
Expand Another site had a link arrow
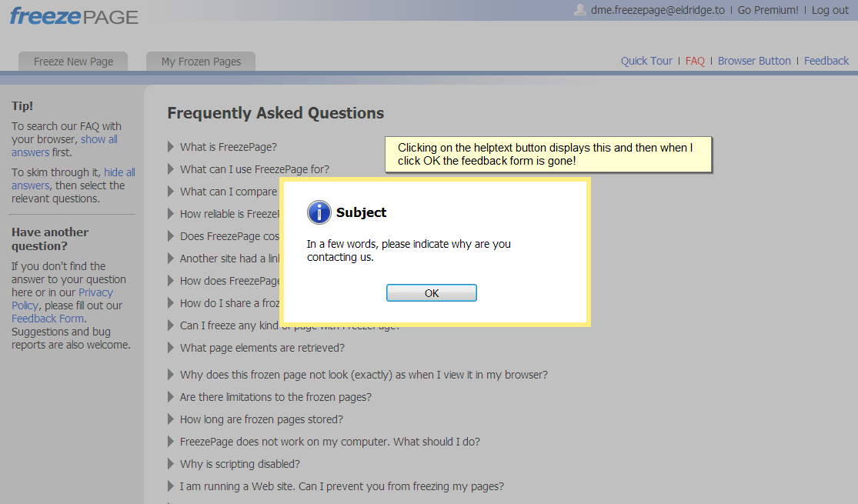pos(171,259)
